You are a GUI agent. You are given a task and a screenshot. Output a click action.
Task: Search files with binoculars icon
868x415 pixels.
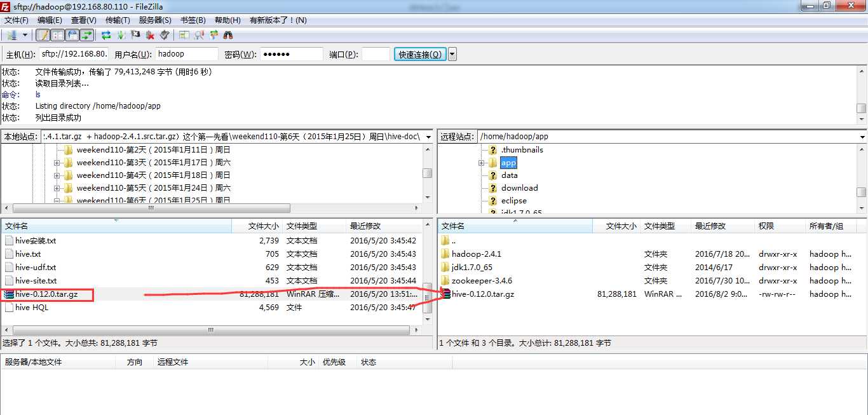[x=228, y=35]
